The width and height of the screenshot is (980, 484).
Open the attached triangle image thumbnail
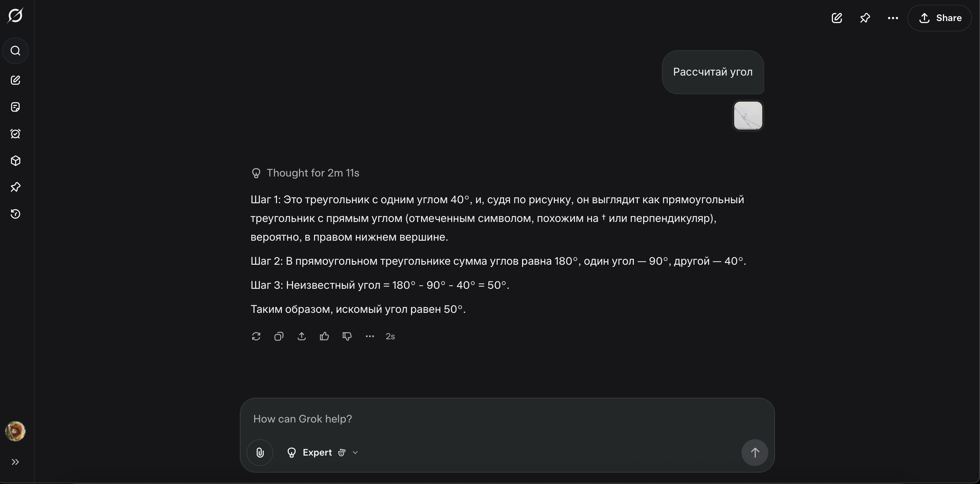click(x=748, y=116)
